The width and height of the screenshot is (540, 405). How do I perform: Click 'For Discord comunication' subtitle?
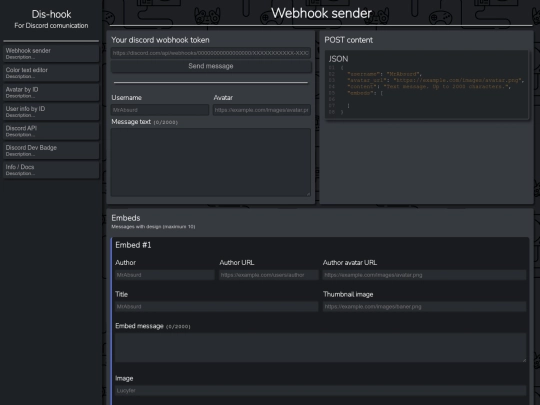51,25
